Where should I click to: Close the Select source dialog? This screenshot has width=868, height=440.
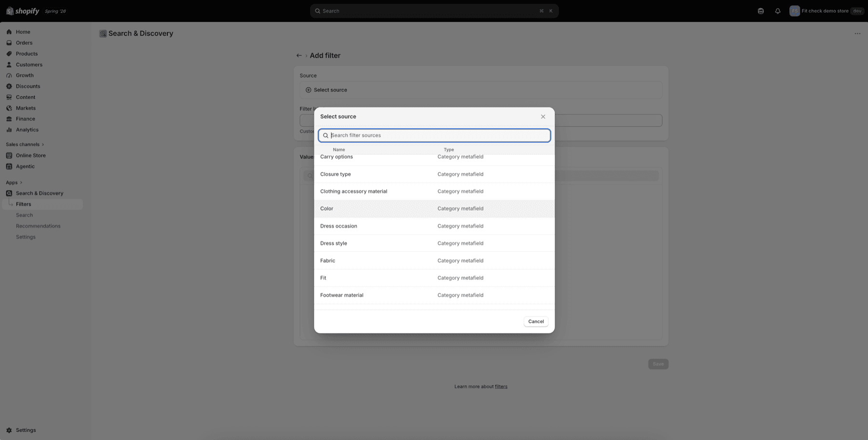[x=543, y=117]
